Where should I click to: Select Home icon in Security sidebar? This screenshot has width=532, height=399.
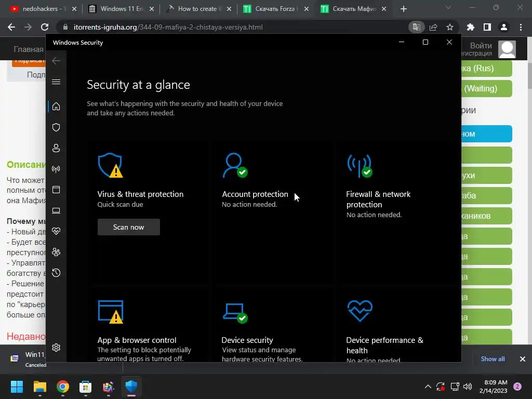coord(56,107)
